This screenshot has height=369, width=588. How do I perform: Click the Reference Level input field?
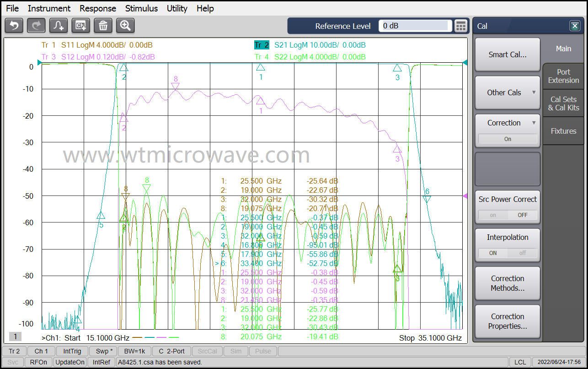(x=415, y=26)
